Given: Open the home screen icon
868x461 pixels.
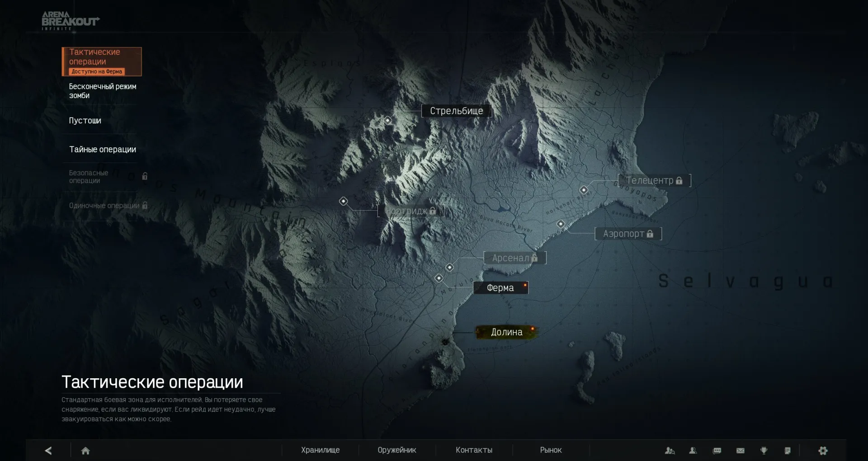Looking at the screenshot, I should [x=85, y=451].
